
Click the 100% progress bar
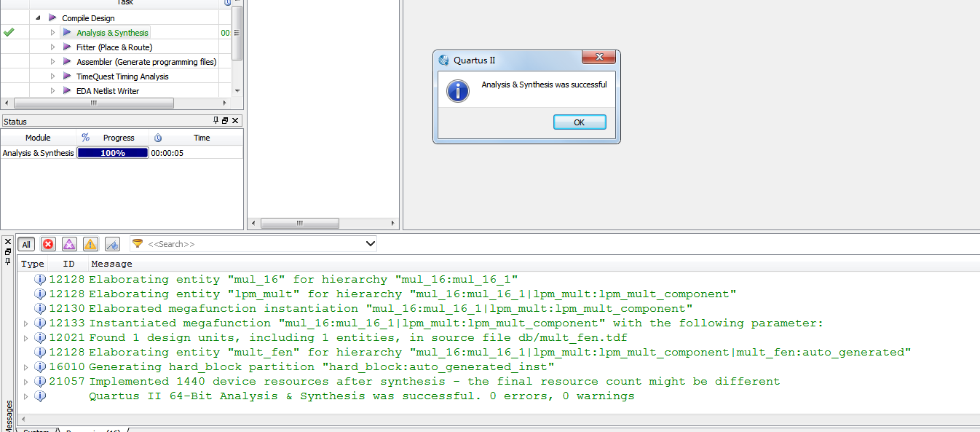(113, 153)
